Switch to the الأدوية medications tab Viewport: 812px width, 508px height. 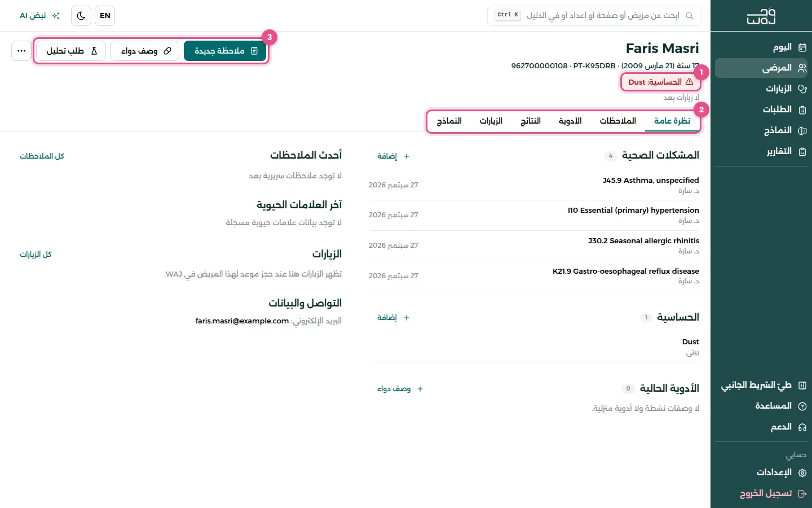pos(570,121)
